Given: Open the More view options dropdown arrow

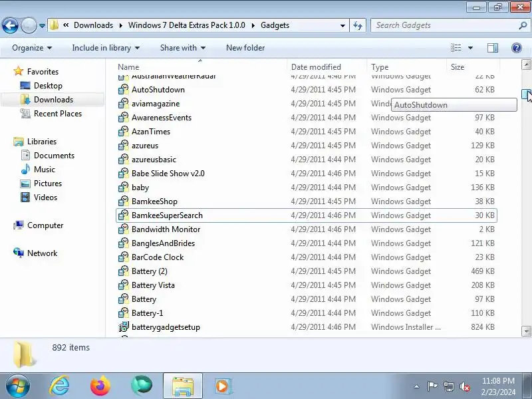Looking at the screenshot, I should tap(470, 48).
